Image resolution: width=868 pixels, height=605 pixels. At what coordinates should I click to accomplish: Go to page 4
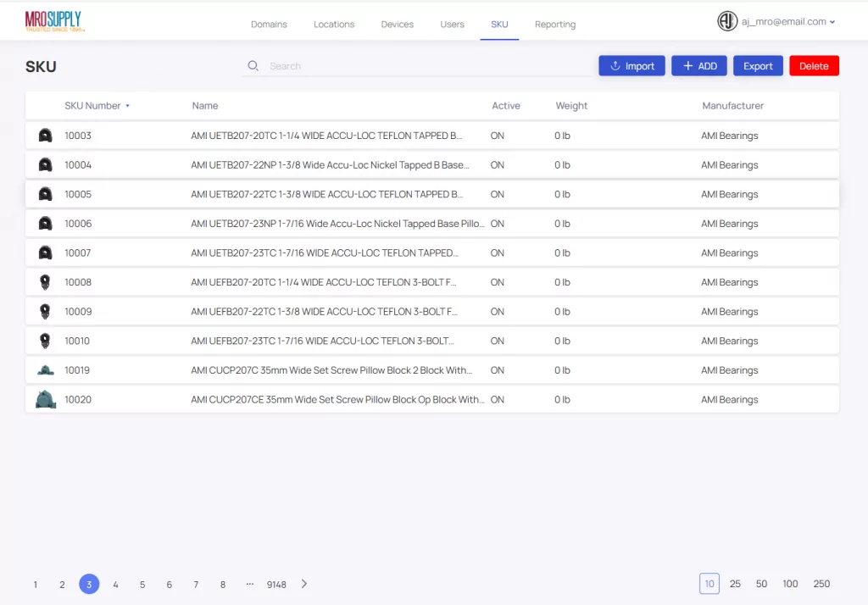[x=115, y=585]
